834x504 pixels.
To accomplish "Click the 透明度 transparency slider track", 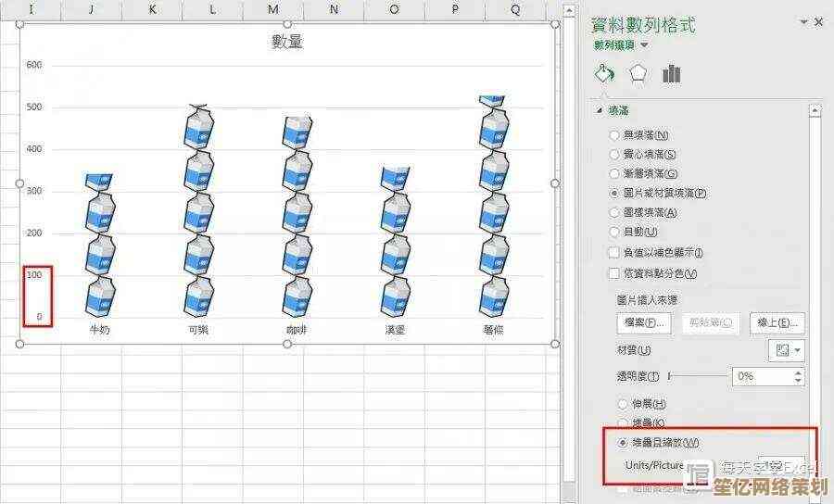I will pyautogui.click(x=698, y=376).
